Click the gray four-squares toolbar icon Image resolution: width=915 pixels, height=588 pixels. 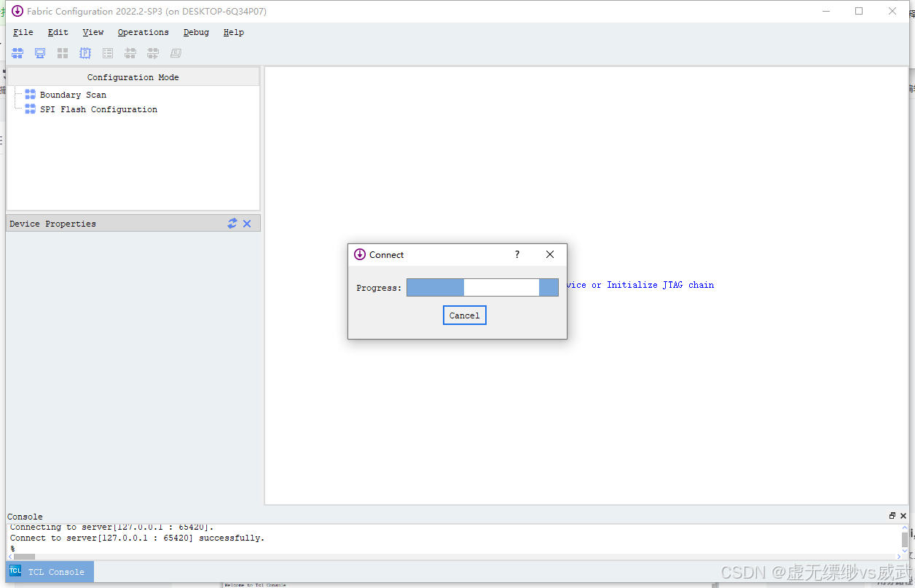tap(63, 53)
